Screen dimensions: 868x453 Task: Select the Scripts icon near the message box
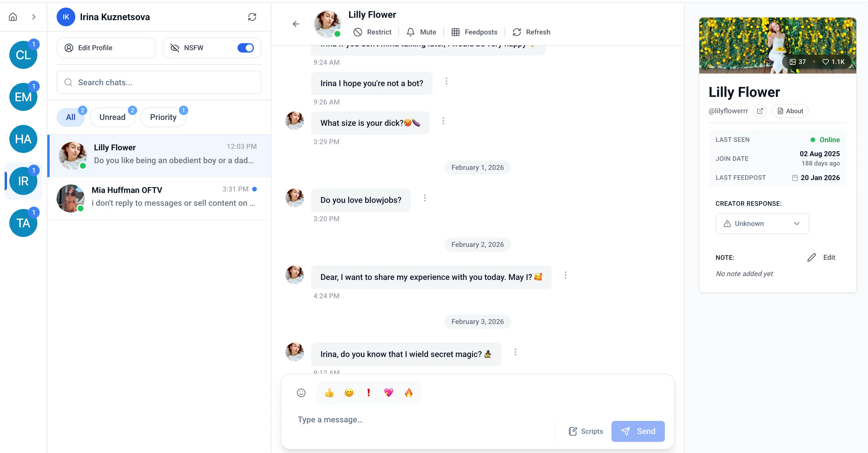coord(573,431)
